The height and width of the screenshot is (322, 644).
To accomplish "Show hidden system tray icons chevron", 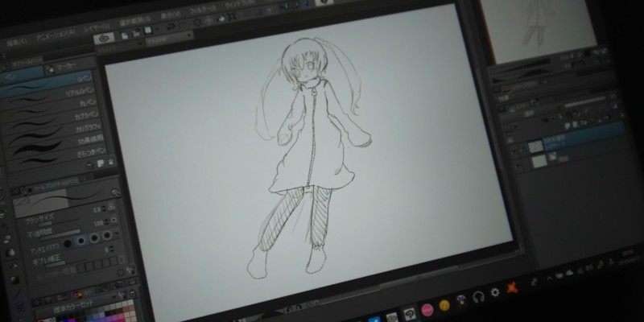I will coord(550,278).
